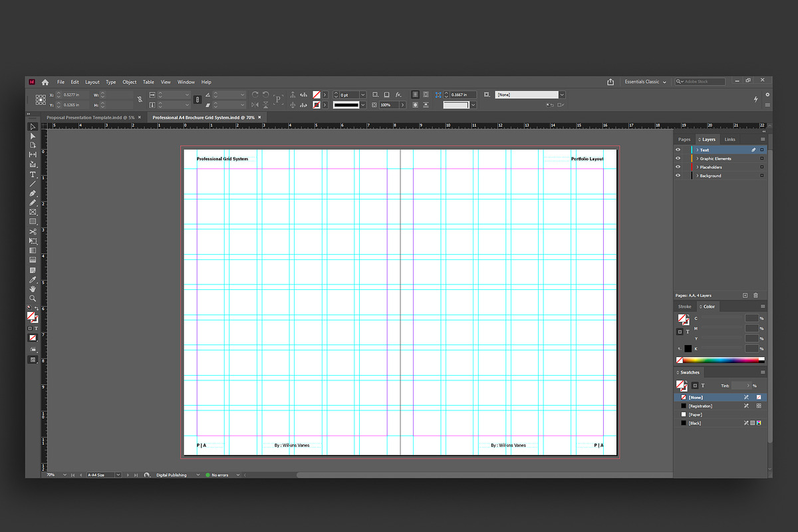Viewport: 798px width, 532px height.
Task: Select the Line tool
Action: coord(33,184)
